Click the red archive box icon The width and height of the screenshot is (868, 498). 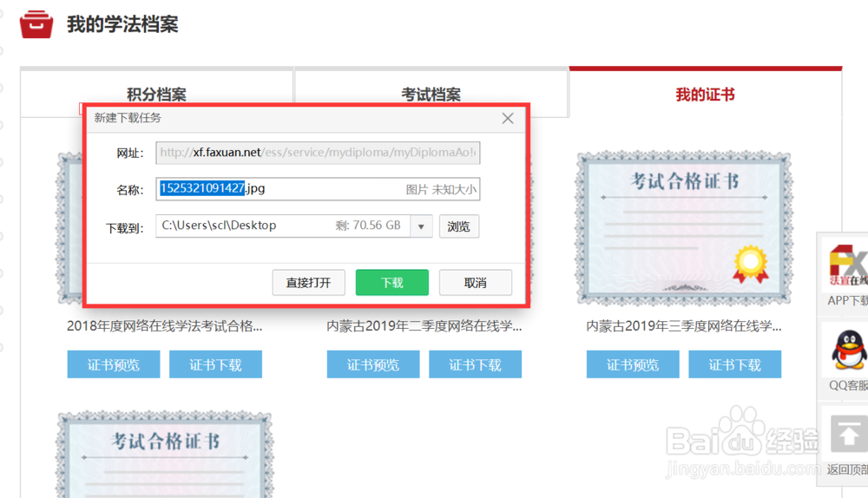[36, 24]
